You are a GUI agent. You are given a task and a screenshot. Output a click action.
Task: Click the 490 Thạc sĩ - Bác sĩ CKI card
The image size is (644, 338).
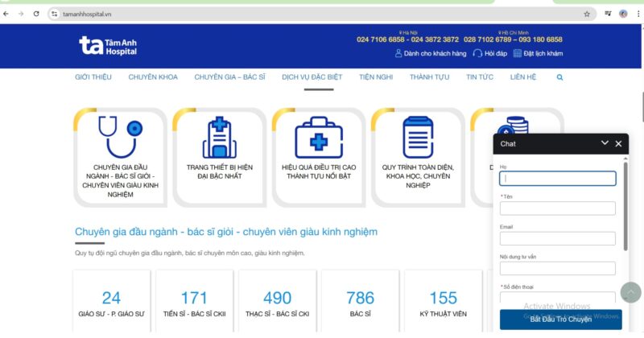point(277,301)
